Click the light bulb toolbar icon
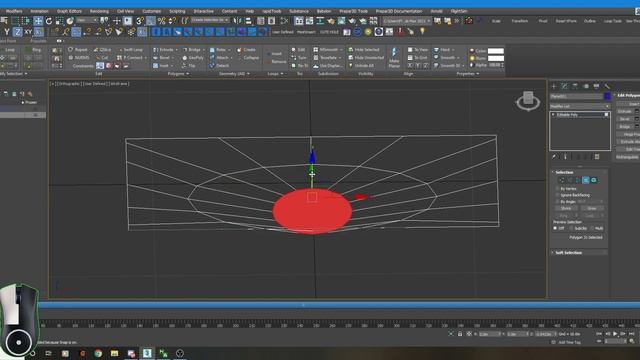This screenshot has height=360, width=640. click(422, 31)
